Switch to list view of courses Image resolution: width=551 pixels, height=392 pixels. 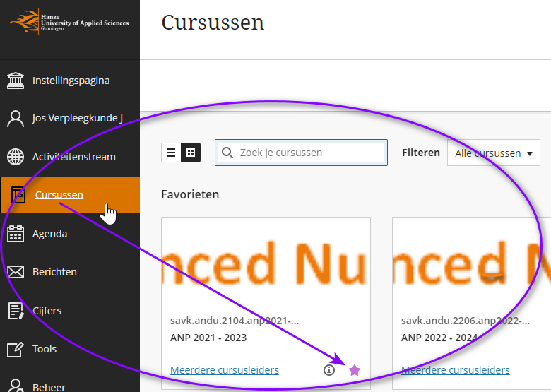[171, 153]
